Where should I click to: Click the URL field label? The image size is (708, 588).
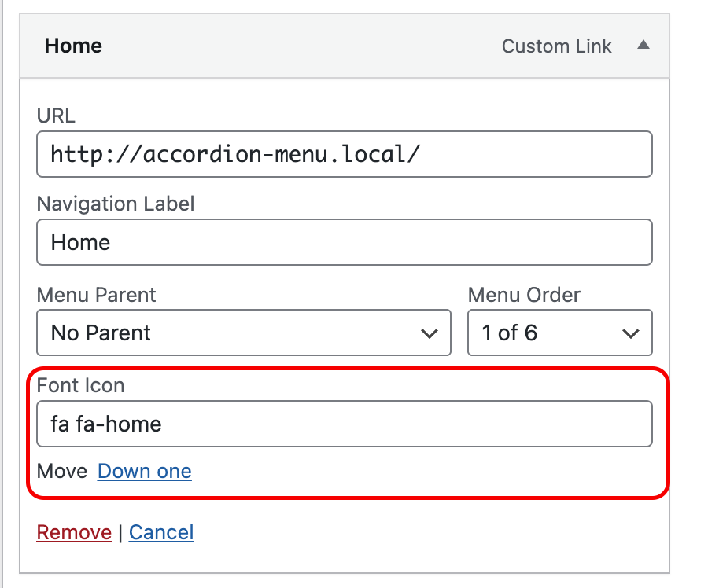(56, 116)
